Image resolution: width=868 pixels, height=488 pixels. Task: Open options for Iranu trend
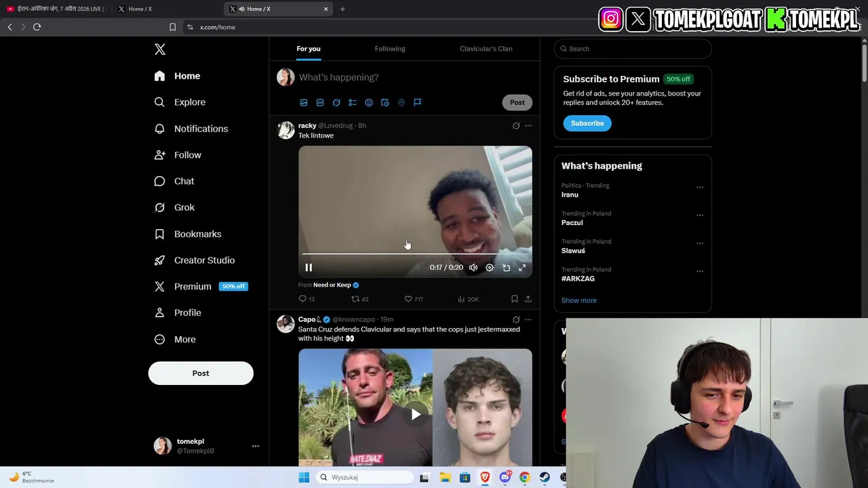700,187
